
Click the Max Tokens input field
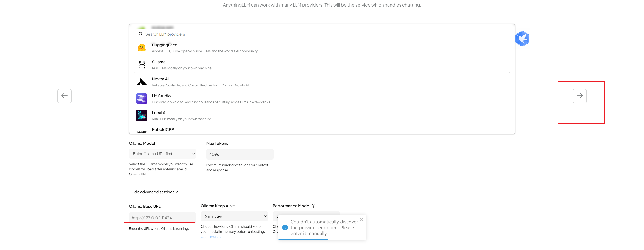(x=239, y=154)
